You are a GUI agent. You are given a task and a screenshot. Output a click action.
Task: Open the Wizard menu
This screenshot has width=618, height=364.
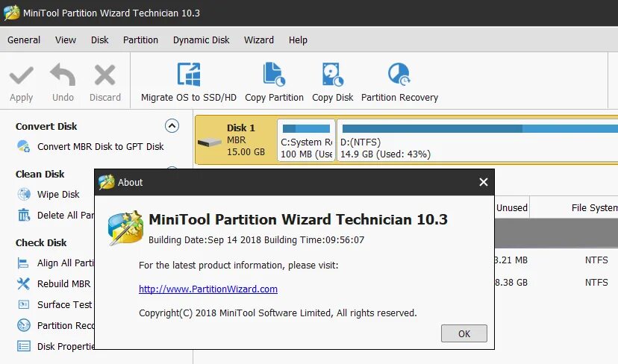pos(258,40)
